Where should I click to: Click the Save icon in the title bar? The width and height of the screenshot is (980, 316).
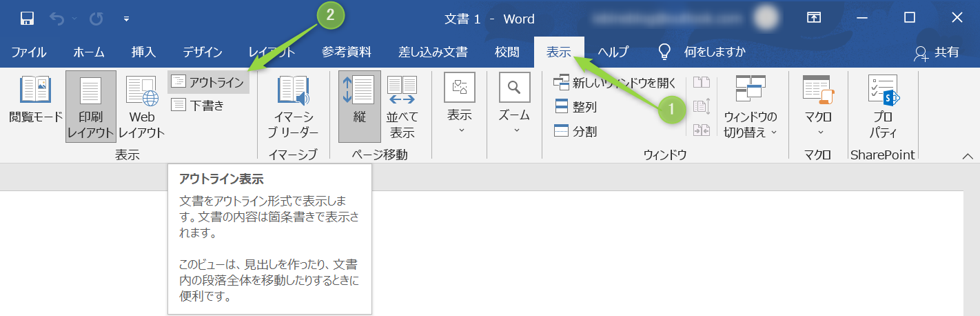(28, 19)
